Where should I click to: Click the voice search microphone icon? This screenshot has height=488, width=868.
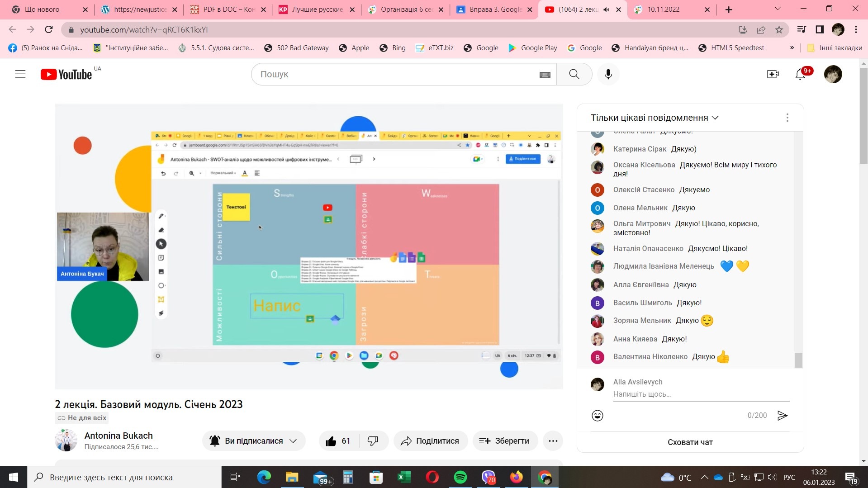(608, 74)
